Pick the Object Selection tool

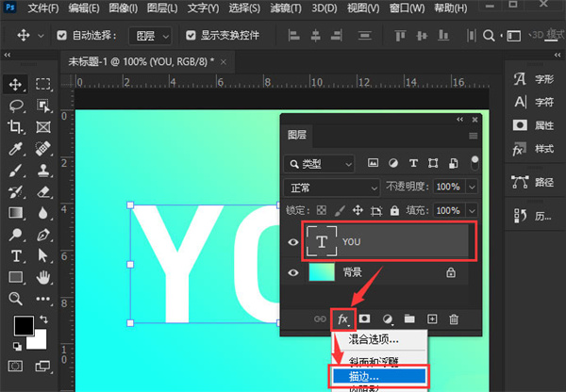pyautogui.click(x=43, y=106)
